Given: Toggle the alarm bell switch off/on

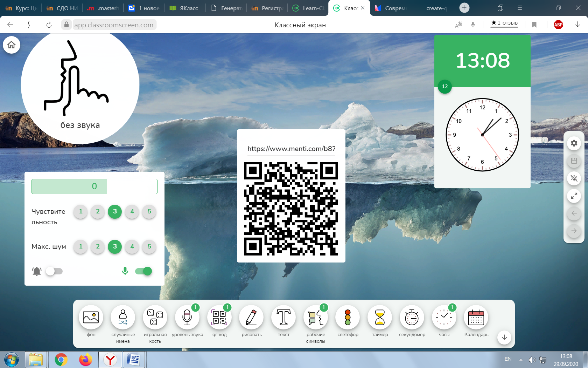Looking at the screenshot, I should pyautogui.click(x=54, y=271).
